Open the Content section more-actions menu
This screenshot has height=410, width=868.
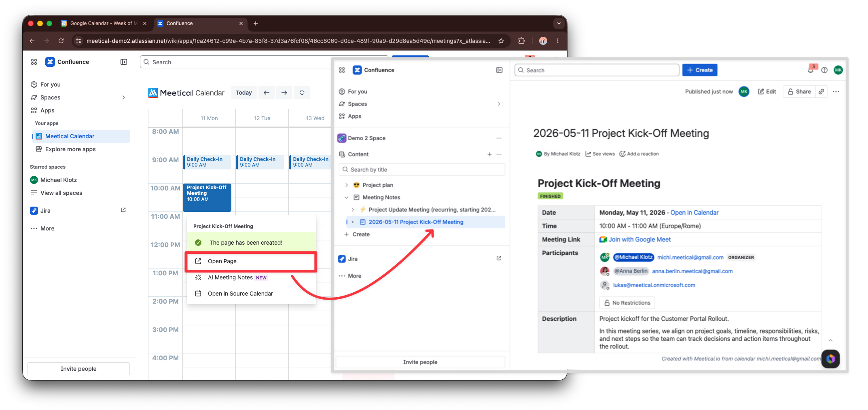(499, 154)
